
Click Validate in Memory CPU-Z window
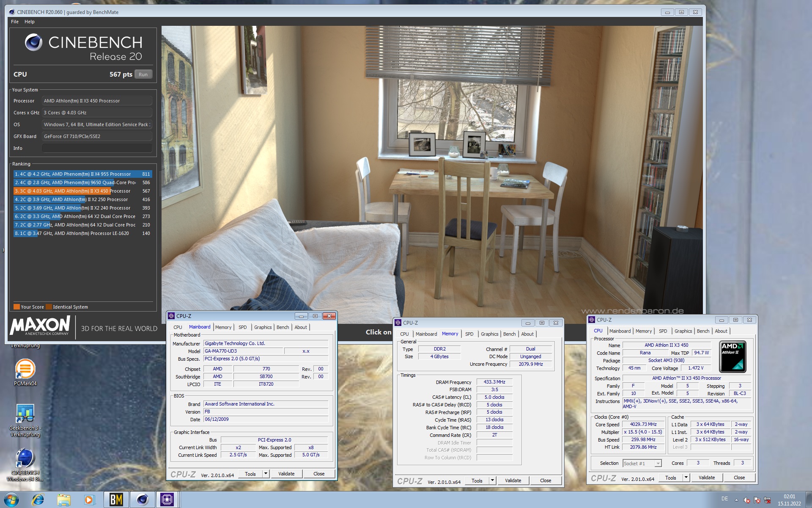click(513, 480)
